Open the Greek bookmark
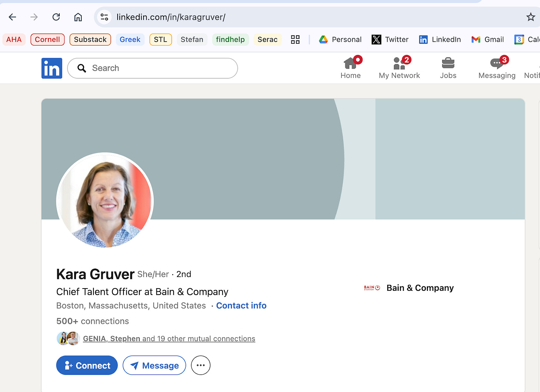540x392 pixels. point(130,40)
